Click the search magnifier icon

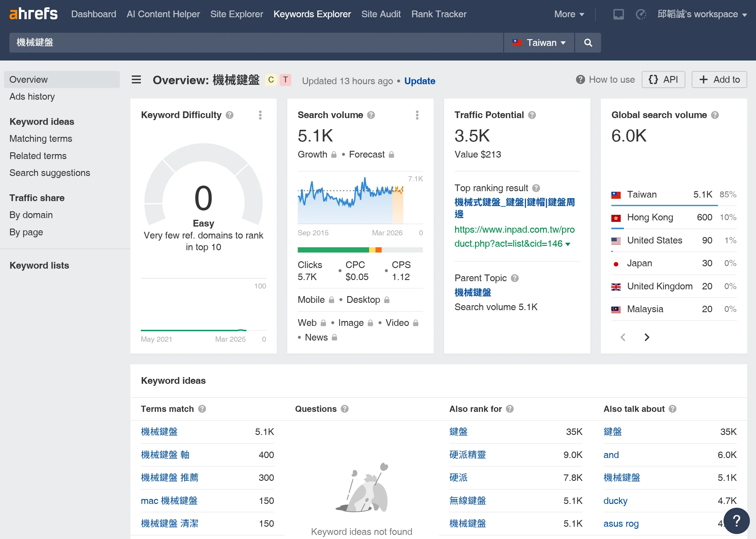tap(588, 42)
